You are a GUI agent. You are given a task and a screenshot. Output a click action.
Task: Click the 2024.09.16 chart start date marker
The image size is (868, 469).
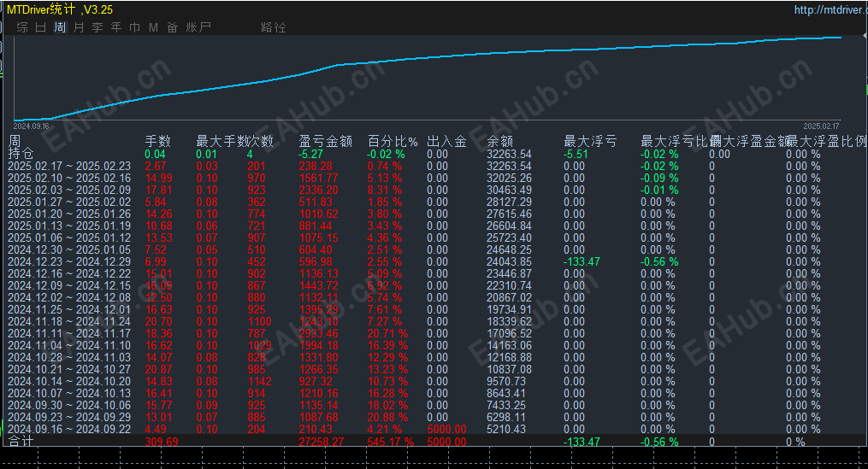coord(31,126)
